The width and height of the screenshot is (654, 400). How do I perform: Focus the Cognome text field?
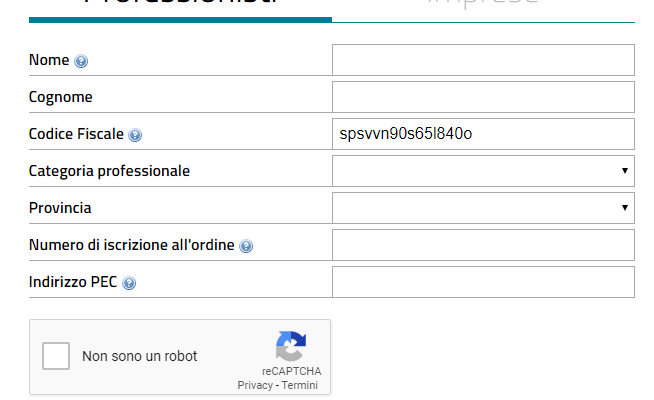click(x=483, y=97)
